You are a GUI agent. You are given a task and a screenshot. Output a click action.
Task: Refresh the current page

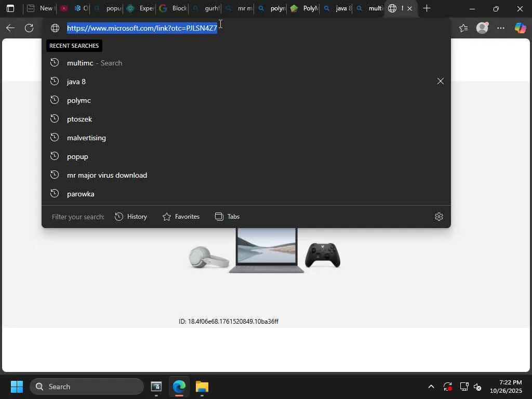29,28
